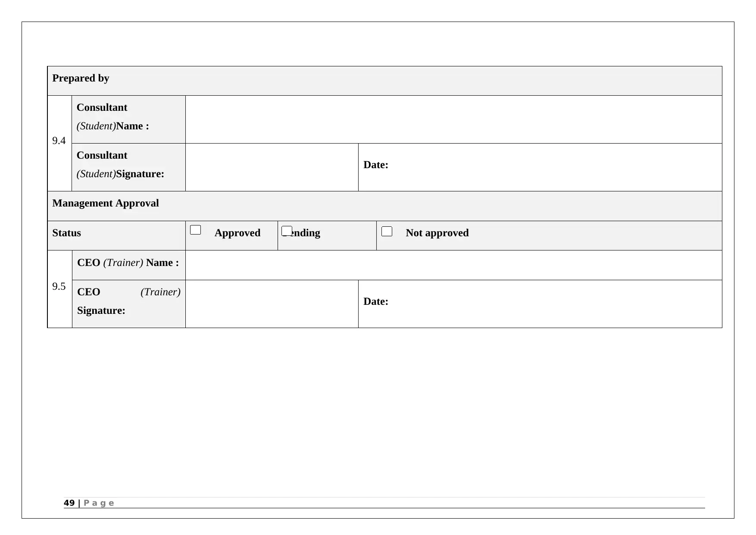Image resolution: width=756 pixels, height=535 pixels.
Task: Click the '9.5' section number
Action: pyautogui.click(x=59, y=287)
